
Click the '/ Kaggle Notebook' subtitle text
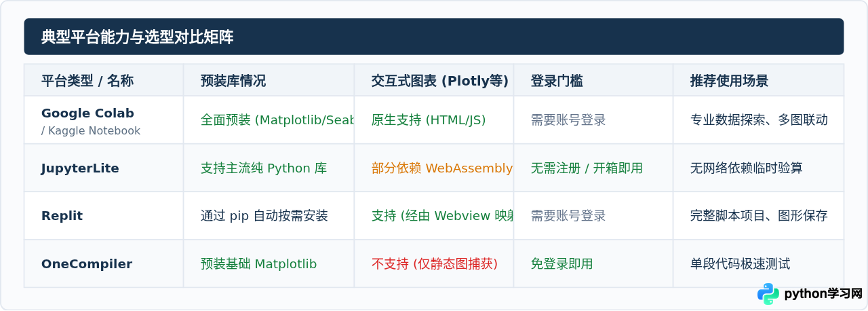(x=91, y=131)
